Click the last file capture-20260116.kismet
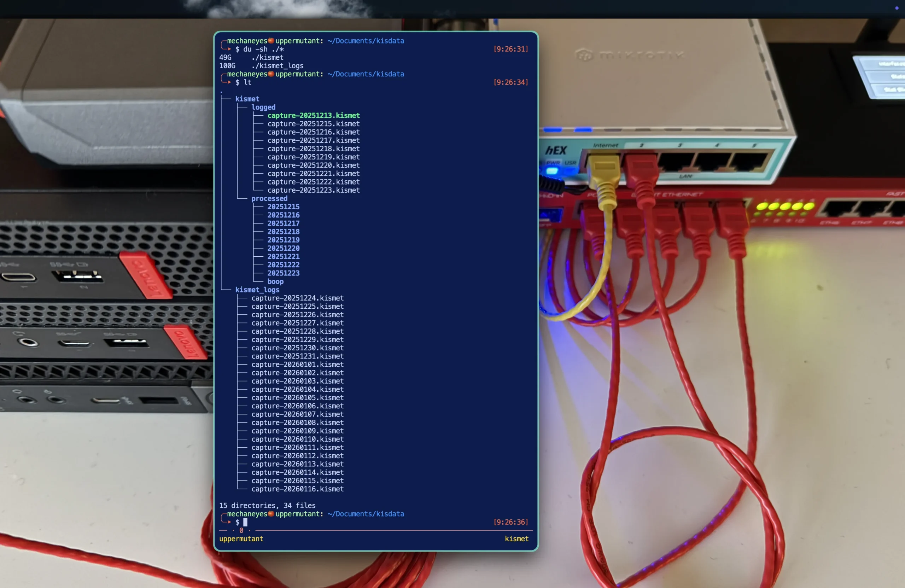905x588 pixels. click(297, 489)
